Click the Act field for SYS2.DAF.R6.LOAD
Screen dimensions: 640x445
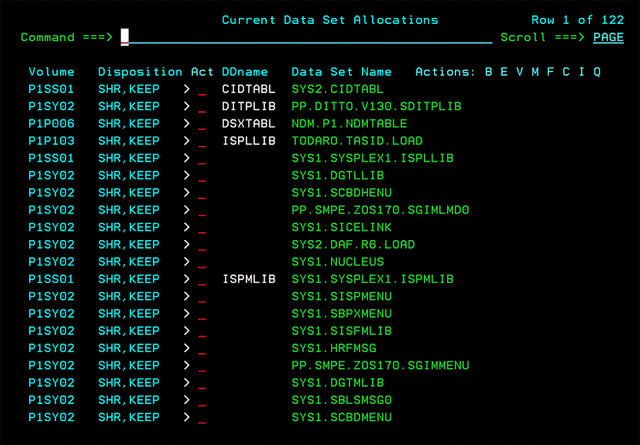[x=202, y=245]
